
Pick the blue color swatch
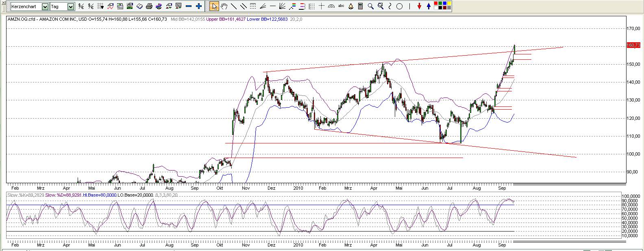point(445,4)
